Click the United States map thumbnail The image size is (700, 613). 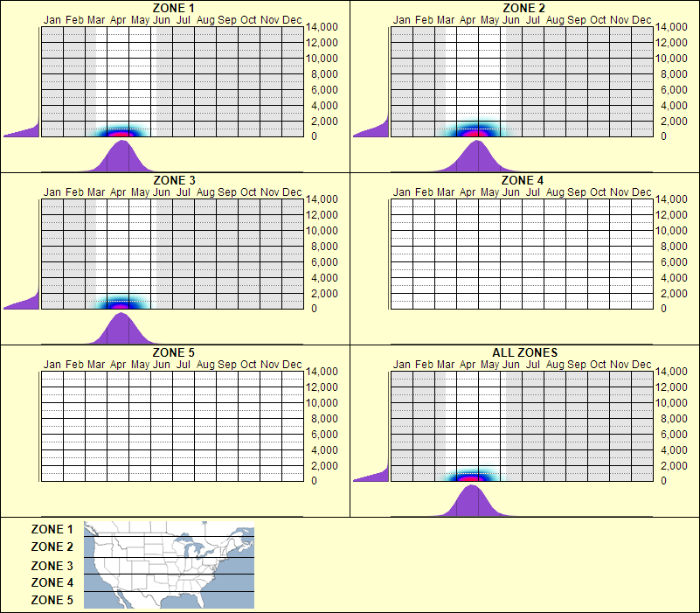168,565
